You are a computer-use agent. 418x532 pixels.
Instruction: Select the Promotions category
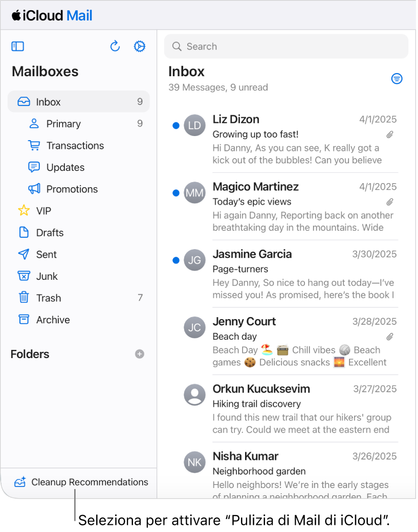coord(72,189)
